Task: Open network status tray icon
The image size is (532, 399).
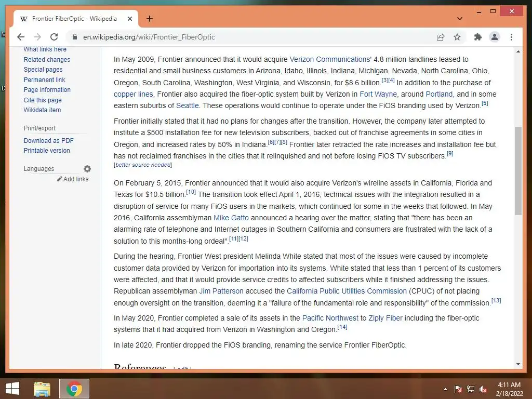Action: (x=471, y=389)
